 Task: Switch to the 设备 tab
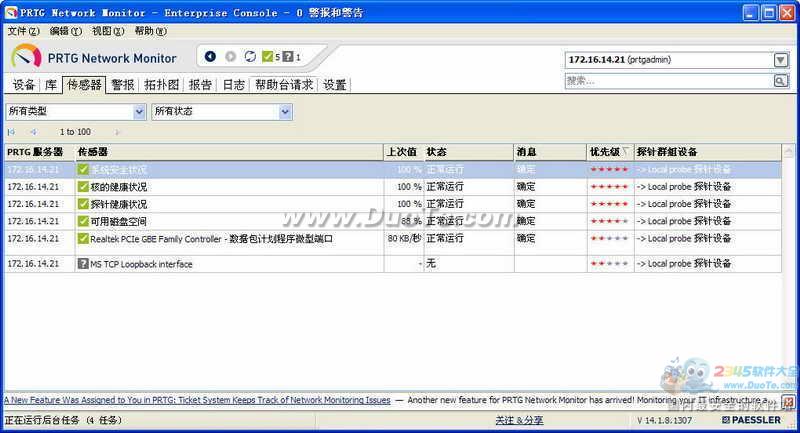click(x=23, y=85)
